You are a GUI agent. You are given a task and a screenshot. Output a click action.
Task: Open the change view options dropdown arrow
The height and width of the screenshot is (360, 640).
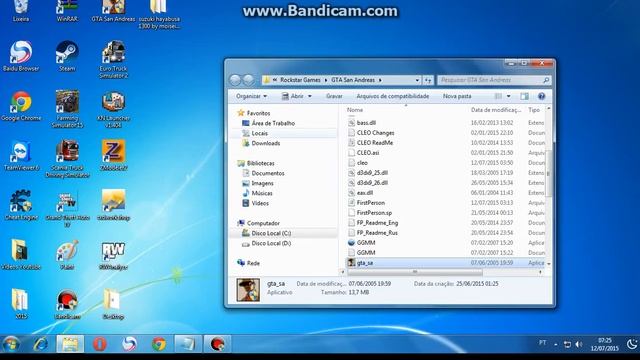tap(509, 96)
